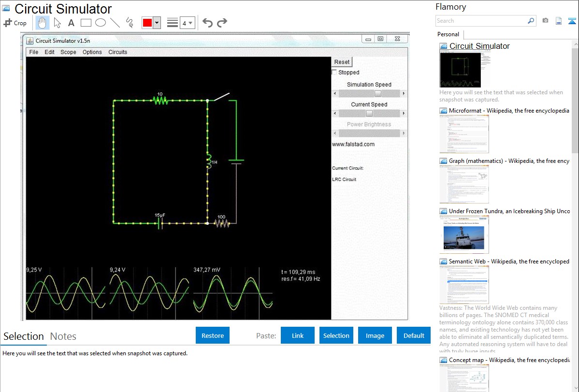Screen dimensions: 579x392
Task: Pick the ellipse shape tool
Action: [100, 23]
